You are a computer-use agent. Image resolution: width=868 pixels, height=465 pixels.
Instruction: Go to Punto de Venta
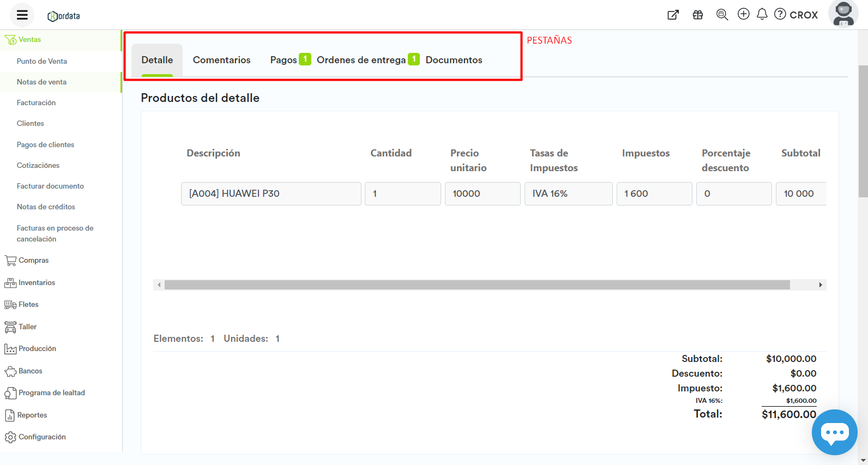[41, 62]
